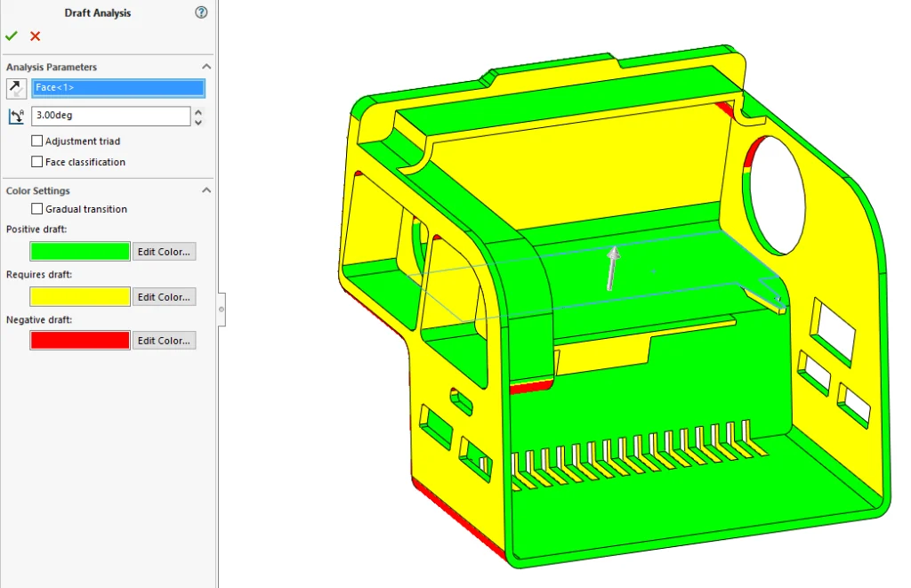Click the red Negative draft color swatch
This screenshot has width=911, height=588.
80,341
